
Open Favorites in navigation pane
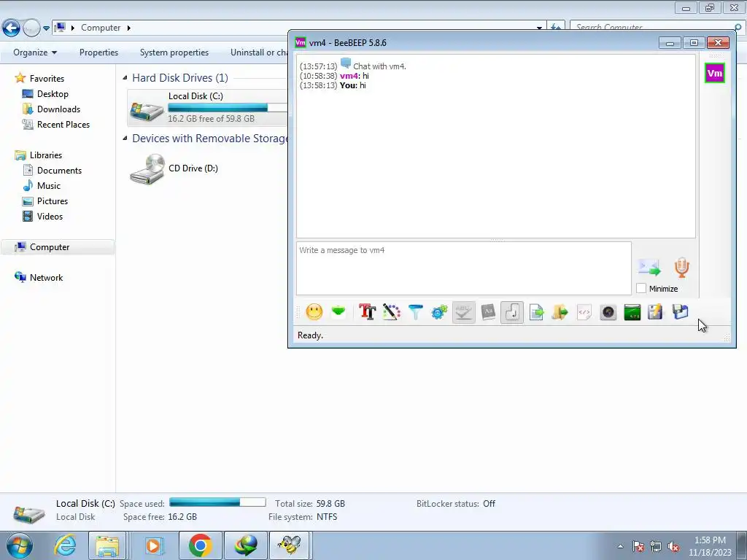coord(47,79)
